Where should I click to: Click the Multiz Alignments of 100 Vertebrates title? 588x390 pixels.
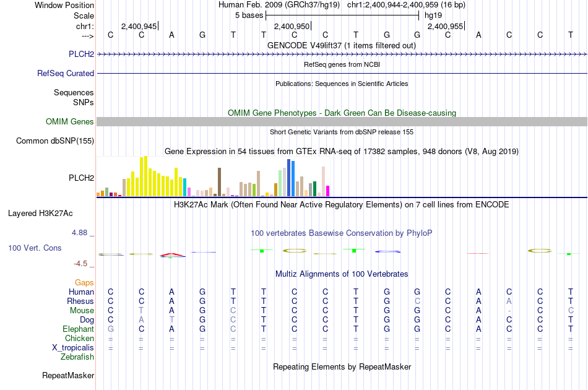(x=342, y=274)
